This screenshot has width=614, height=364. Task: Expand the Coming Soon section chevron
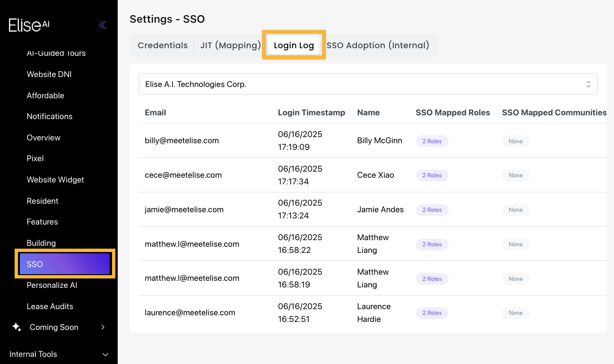tap(103, 327)
